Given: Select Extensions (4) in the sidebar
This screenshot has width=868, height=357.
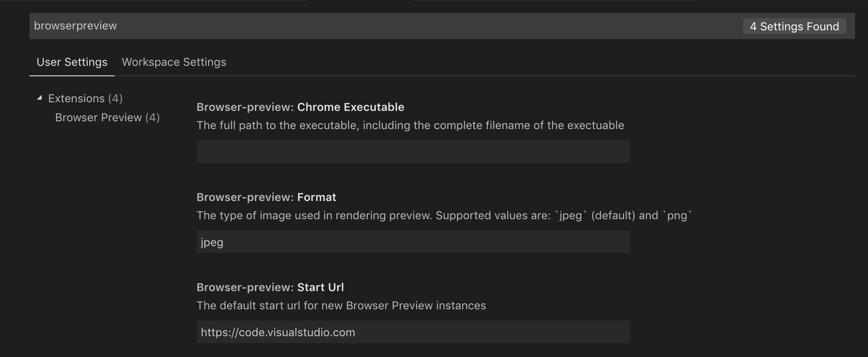Looking at the screenshot, I should (85, 98).
